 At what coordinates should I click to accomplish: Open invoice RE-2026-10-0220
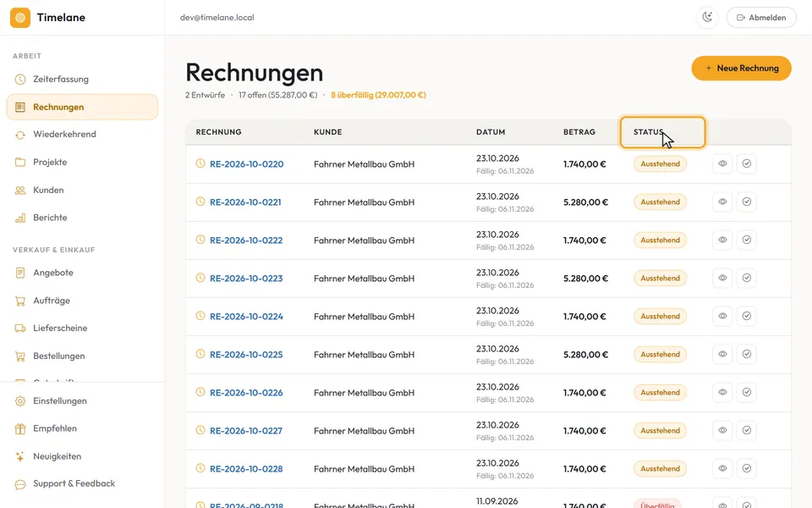246,164
